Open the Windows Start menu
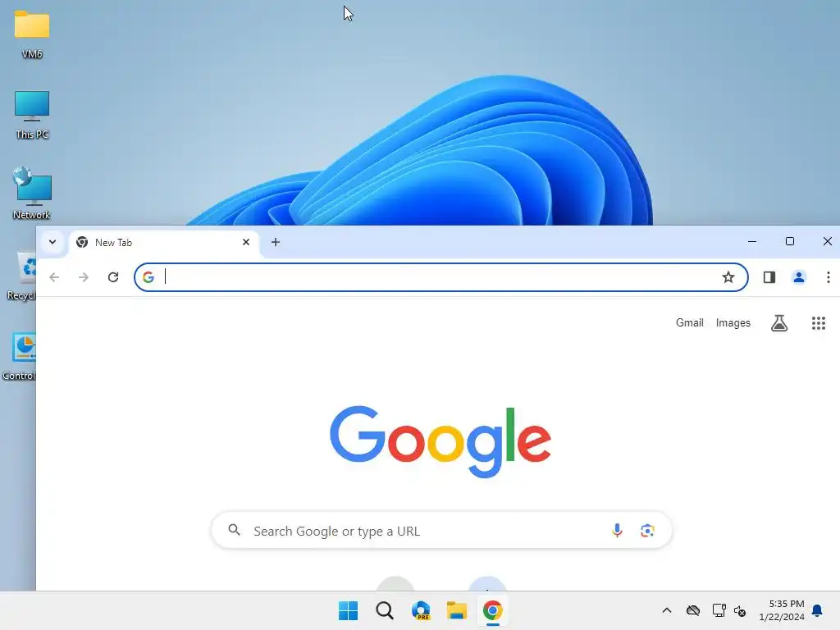 coord(348,610)
